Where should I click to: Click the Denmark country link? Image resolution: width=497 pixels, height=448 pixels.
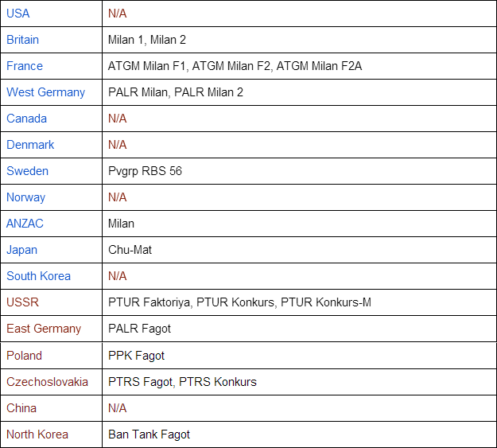pos(30,145)
